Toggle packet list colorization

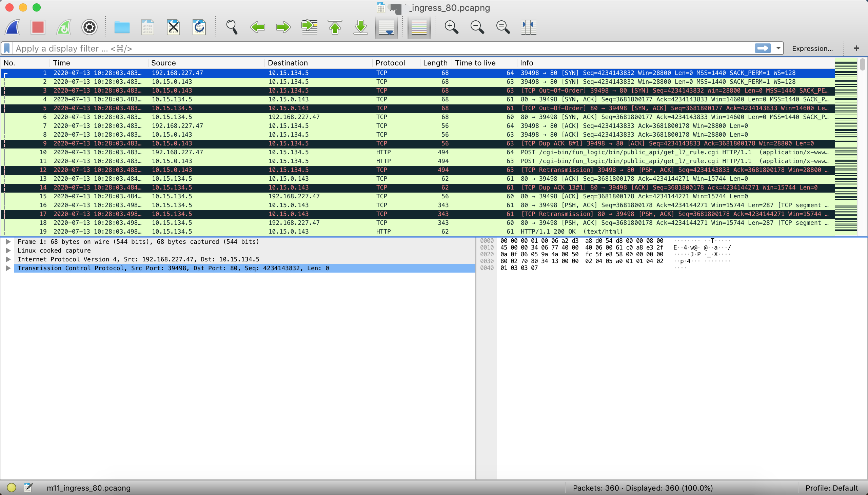418,27
